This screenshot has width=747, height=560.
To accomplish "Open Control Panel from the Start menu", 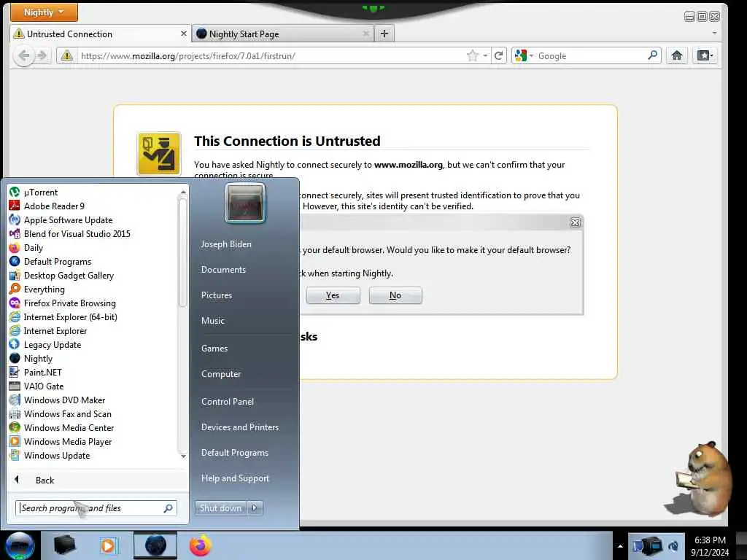I will click(x=228, y=402).
